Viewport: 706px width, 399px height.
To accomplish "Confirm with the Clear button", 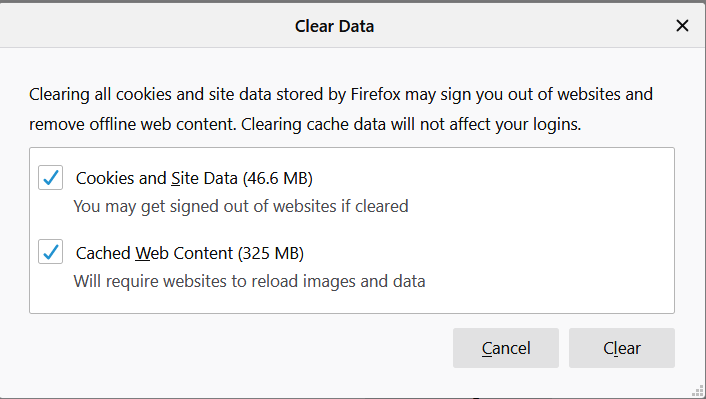I will [x=621, y=348].
